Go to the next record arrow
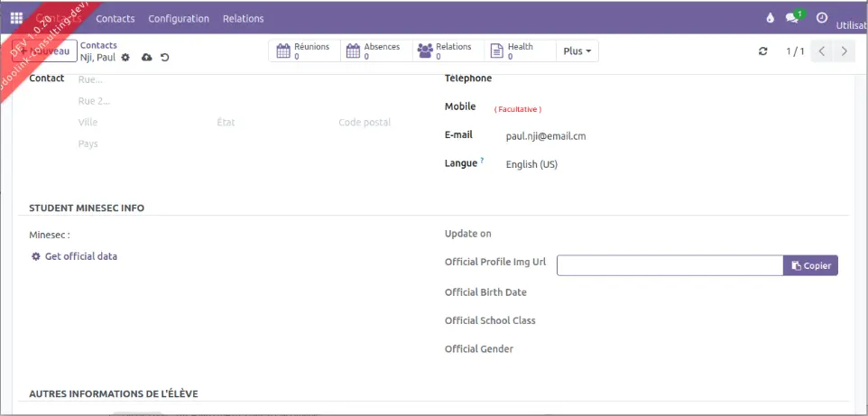Viewport: 868px width, 416px height. click(844, 51)
